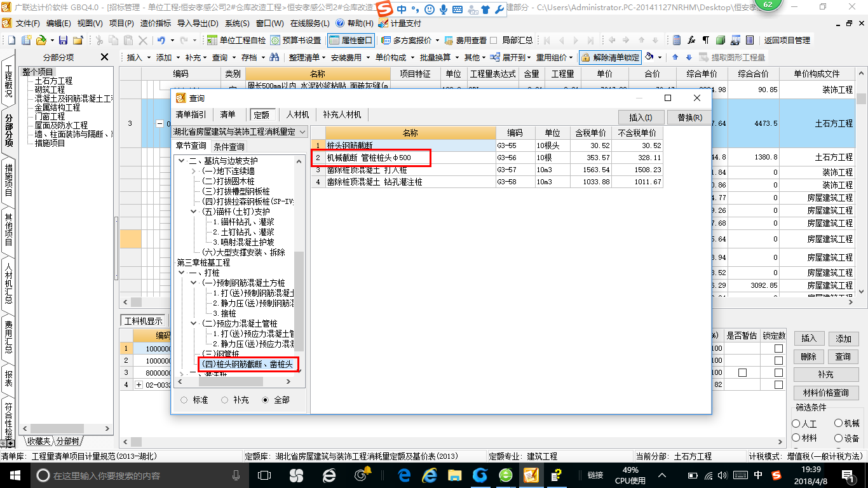Screen dimensions: 868x488
Task: Open File Explorer folder in taskbar
Action: [454, 475]
